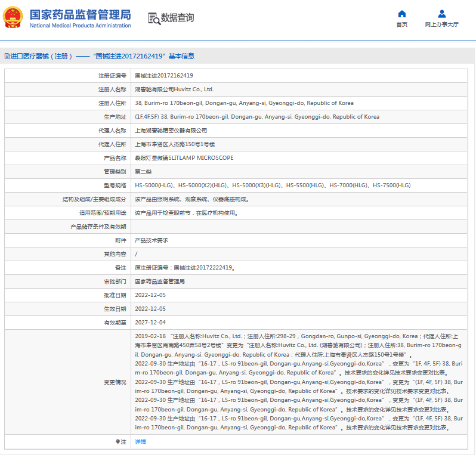
Task: Click National Medical Products Administration text
Action: [x=80, y=26]
